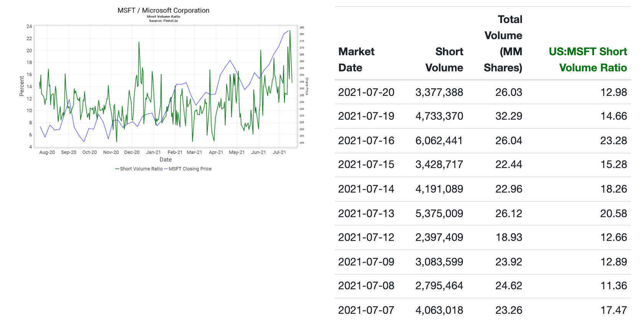Click the Jul-21 x-axis tick label

tap(279, 152)
